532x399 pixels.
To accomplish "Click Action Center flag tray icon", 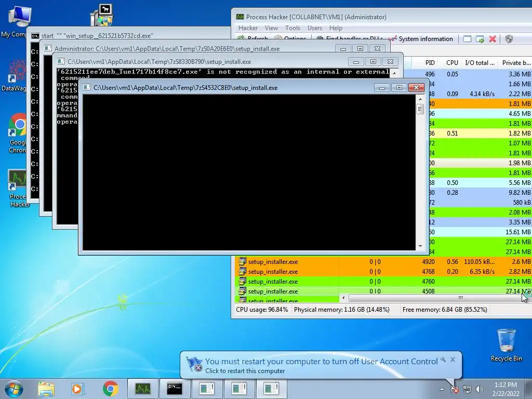I will [x=455, y=389].
